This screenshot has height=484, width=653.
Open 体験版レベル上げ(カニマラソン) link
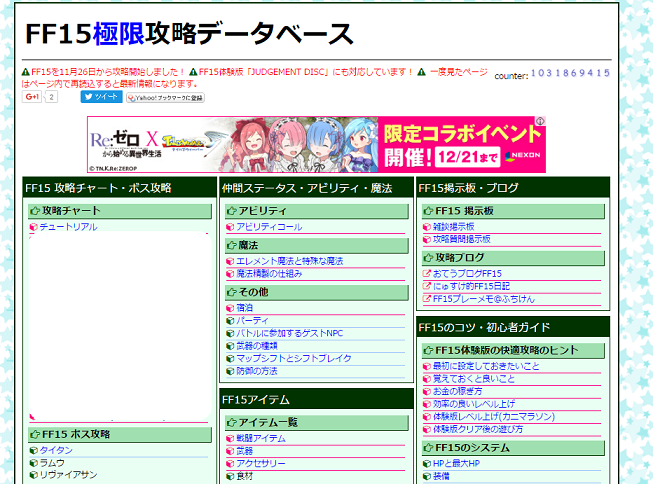(494, 417)
